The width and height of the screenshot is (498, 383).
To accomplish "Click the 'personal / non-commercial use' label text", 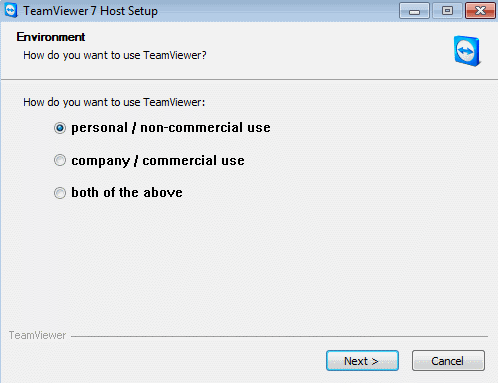I will click(171, 128).
